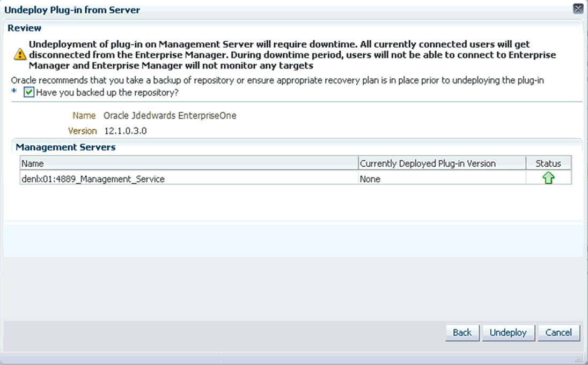This screenshot has height=365, width=588.
Task: Click the Management Servers section heading
Action: pos(65,147)
